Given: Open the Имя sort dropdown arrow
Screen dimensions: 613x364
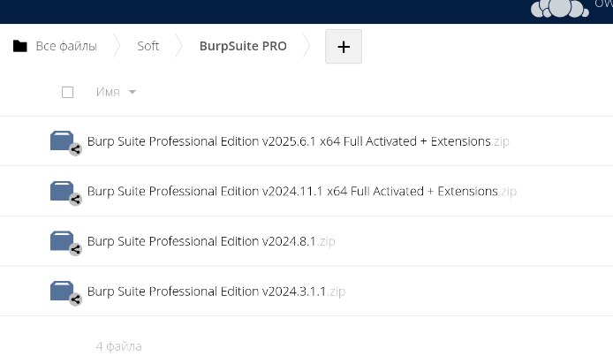Looking at the screenshot, I should (x=132, y=92).
